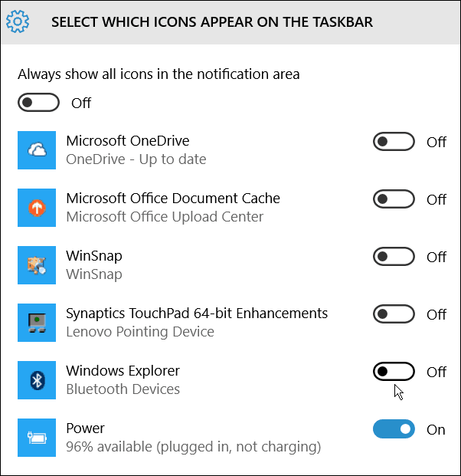Click the Microsoft OneDrive cloud icon
The image size is (461, 476).
[37, 150]
